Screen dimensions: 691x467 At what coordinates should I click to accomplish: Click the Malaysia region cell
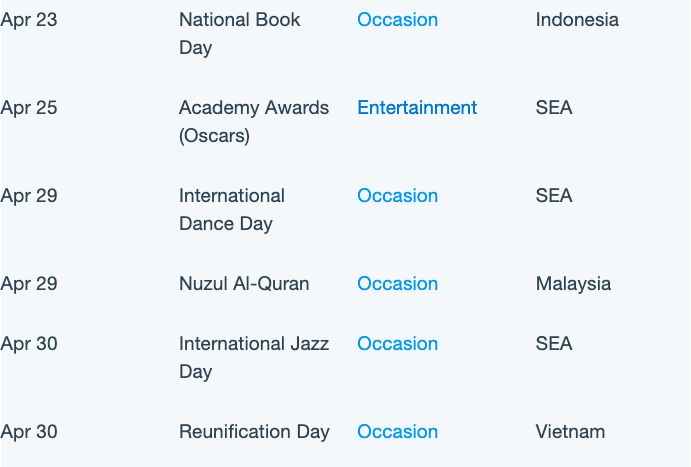pyautogui.click(x=573, y=284)
